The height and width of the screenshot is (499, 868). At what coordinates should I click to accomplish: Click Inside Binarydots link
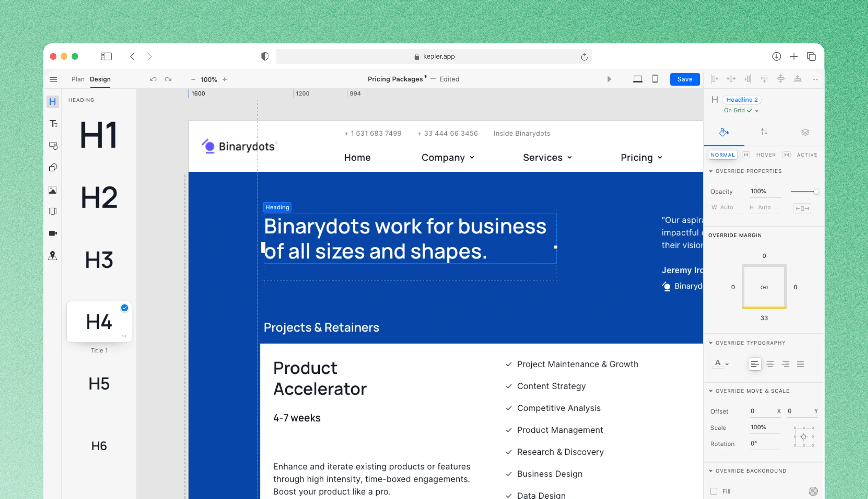(522, 133)
